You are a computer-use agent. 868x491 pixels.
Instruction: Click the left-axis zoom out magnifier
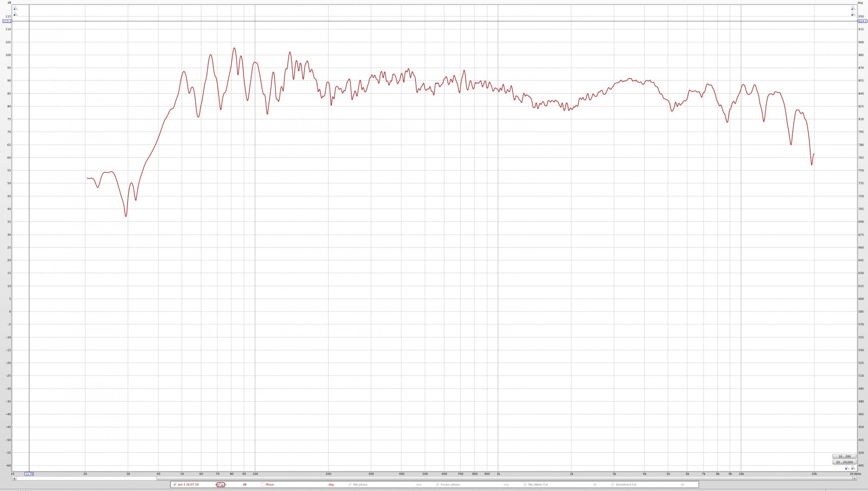coord(15,14)
